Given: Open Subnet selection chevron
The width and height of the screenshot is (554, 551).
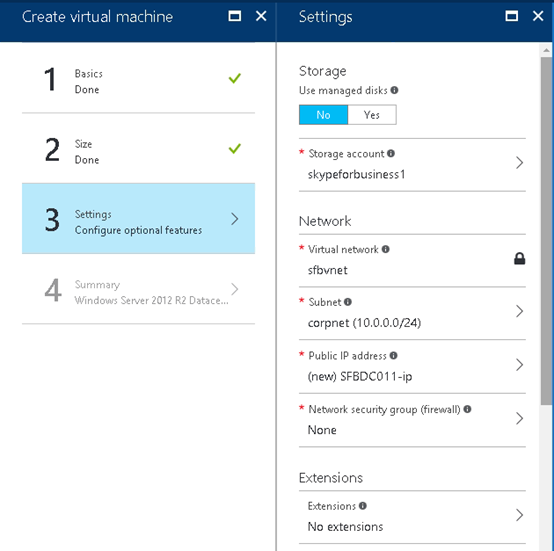Looking at the screenshot, I should coord(519,311).
